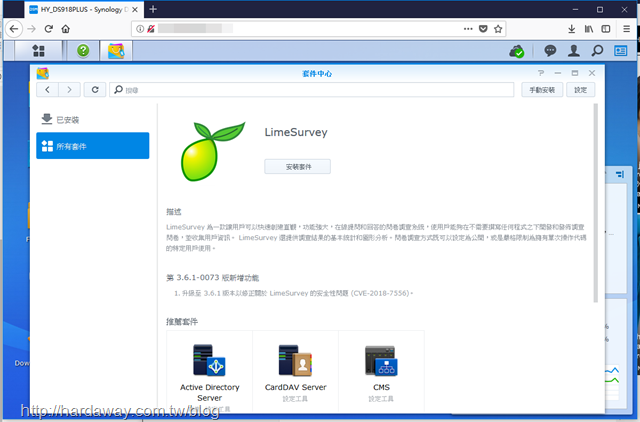Click the LimeSurvey package title
This screenshot has width=640, height=422.
pos(296,132)
